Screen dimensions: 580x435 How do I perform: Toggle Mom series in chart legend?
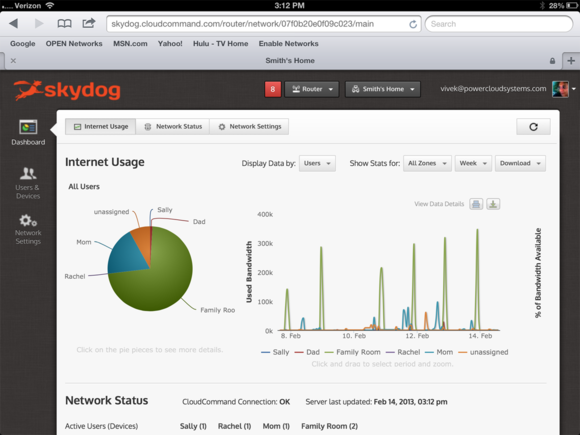pos(439,352)
